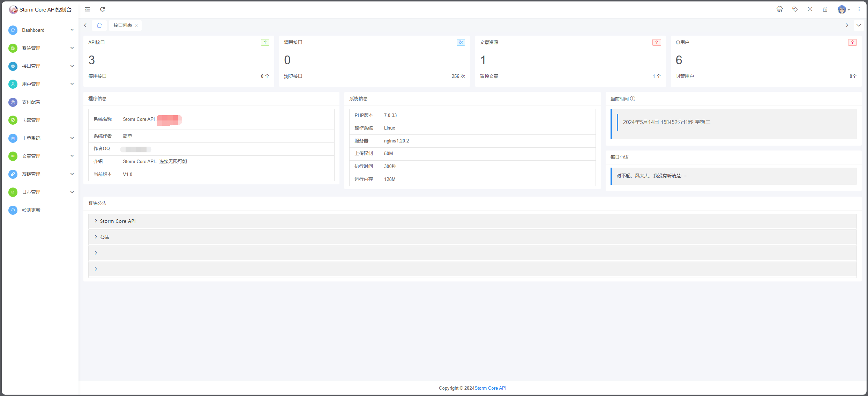868x396 pixels.
Task: Click the 用户管理 sidebar icon
Action: (12, 83)
